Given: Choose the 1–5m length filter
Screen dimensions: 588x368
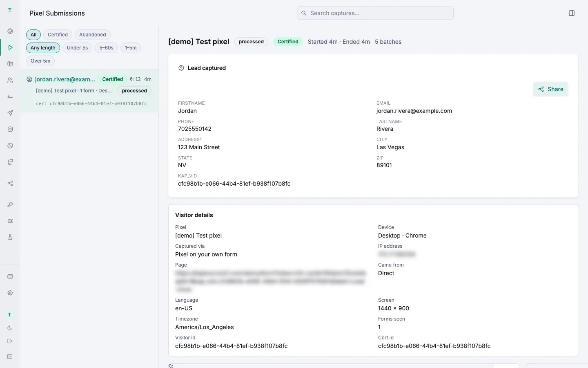Looking at the screenshot, I should point(131,48).
